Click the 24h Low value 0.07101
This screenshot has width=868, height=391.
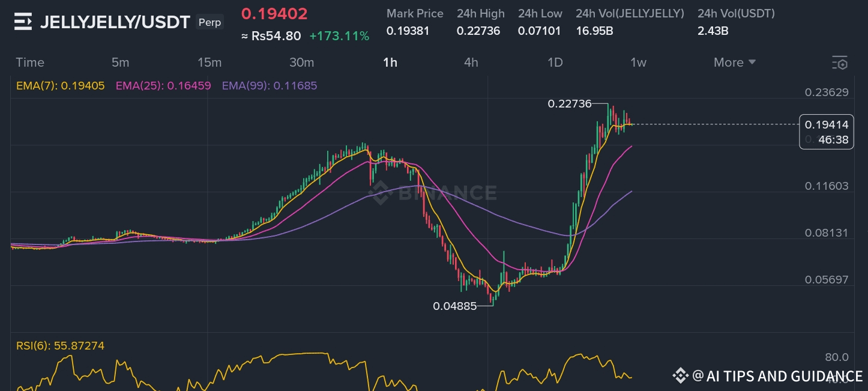click(x=540, y=31)
